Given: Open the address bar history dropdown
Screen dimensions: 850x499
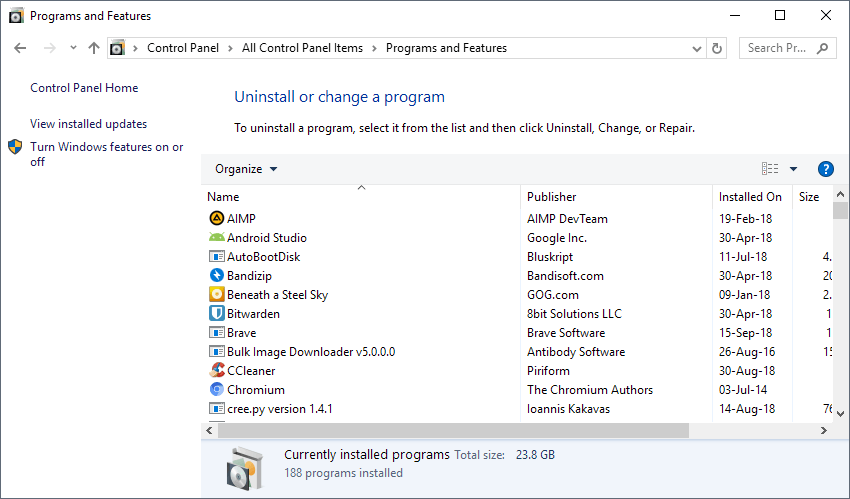Looking at the screenshot, I should 697,48.
